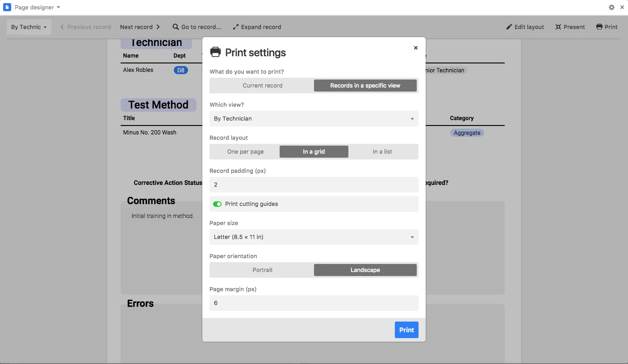The height and width of the screenshot is (364, 628).
Task: Click the Print settings dialog printer icon
Action: (216, 52)
